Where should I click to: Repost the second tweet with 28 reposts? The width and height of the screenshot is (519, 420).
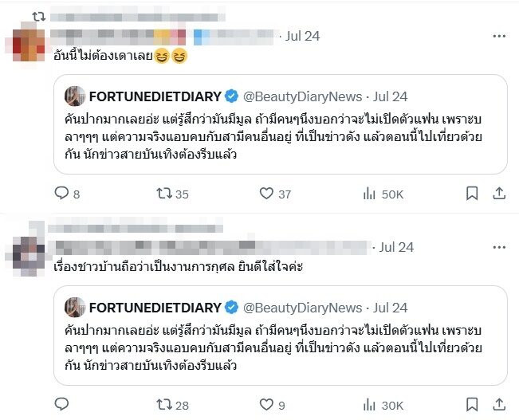163,405
